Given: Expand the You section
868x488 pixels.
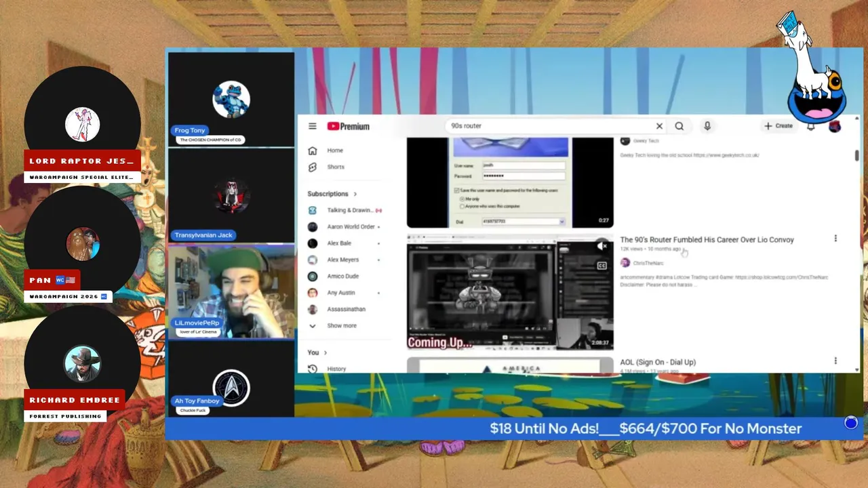Looking at the screenshot, I should [x=317, y=352].
